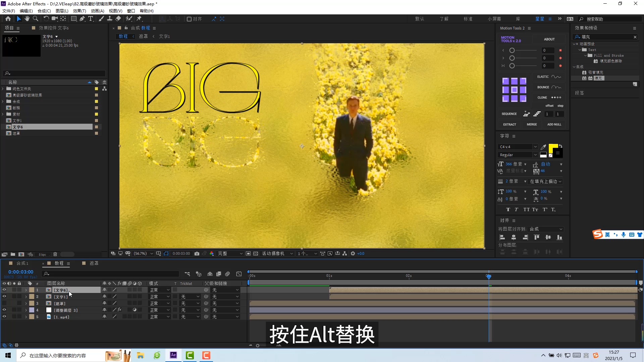Select the Pan Behind anchor point tool
This screenshot has width=644, height=362.
[63, 19]
